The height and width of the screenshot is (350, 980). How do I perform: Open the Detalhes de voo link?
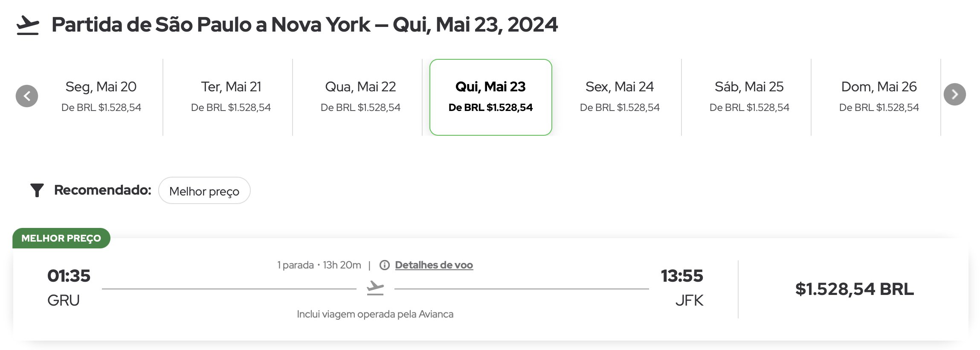(x=434, y=265)
